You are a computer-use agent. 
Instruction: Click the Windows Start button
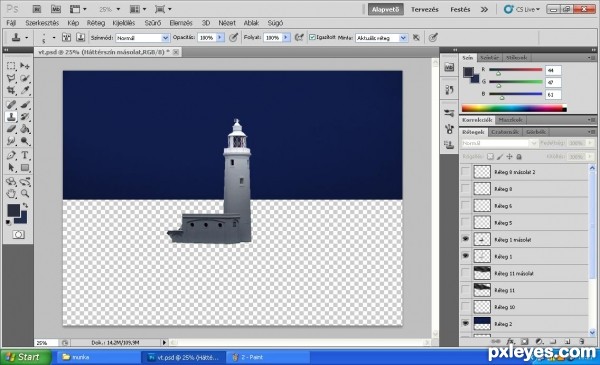click(26, 357)
